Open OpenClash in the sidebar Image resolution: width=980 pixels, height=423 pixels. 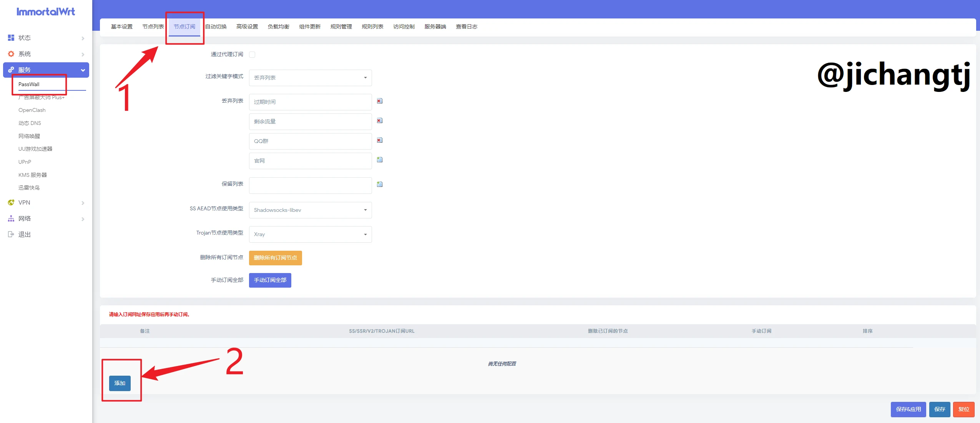coord(32,110)
